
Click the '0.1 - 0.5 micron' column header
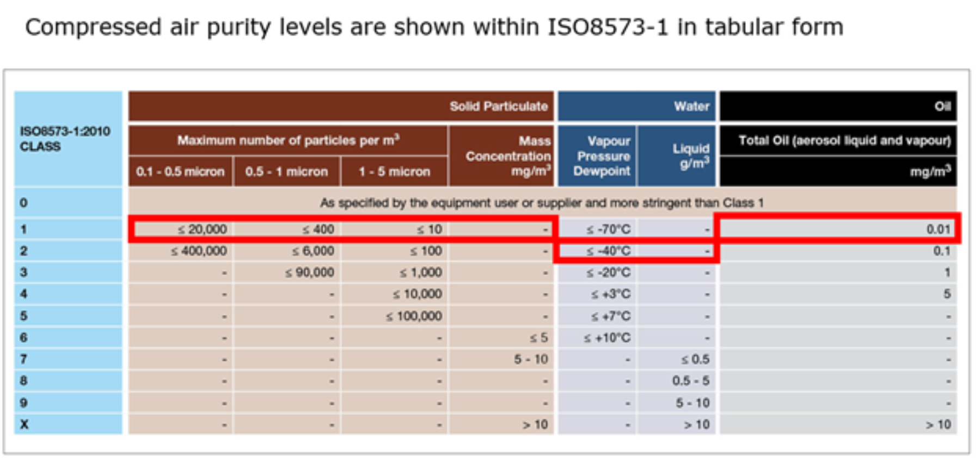180,172
